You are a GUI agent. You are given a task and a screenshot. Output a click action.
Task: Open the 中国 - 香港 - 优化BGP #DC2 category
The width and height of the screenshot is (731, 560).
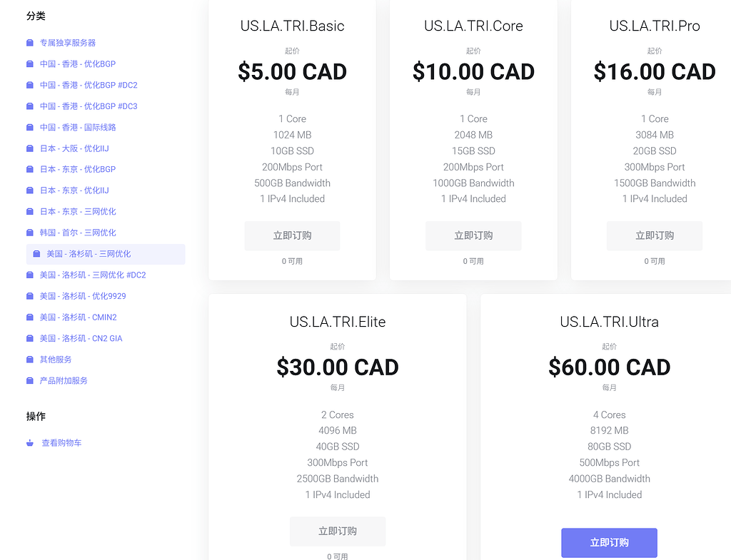(89, 86)
